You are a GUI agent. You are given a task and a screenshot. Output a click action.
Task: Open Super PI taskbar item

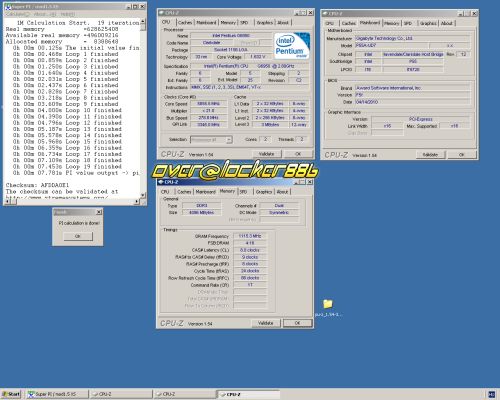pyautogui.click(x=57, y=394)
